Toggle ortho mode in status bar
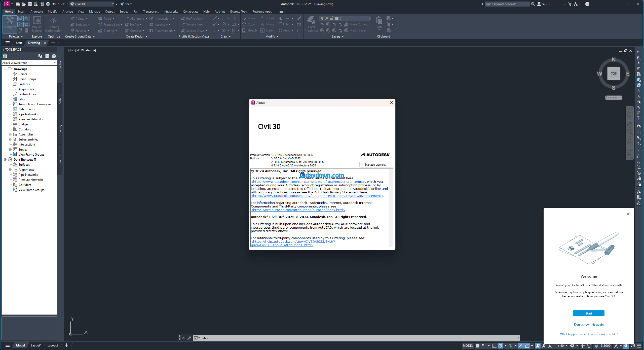 pyautogui.click(x=494, y=346)
